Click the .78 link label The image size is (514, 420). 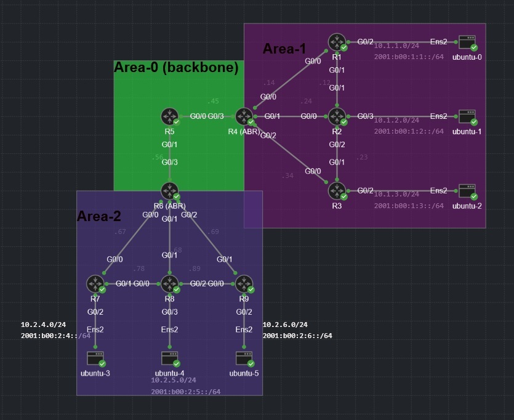(x=139, y=269)
